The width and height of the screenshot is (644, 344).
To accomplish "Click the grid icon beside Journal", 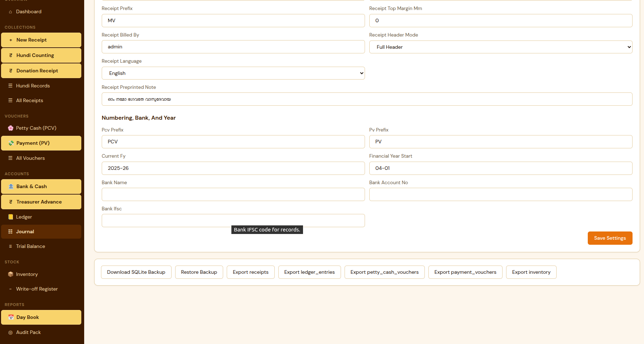I will [x=10, y=232].
